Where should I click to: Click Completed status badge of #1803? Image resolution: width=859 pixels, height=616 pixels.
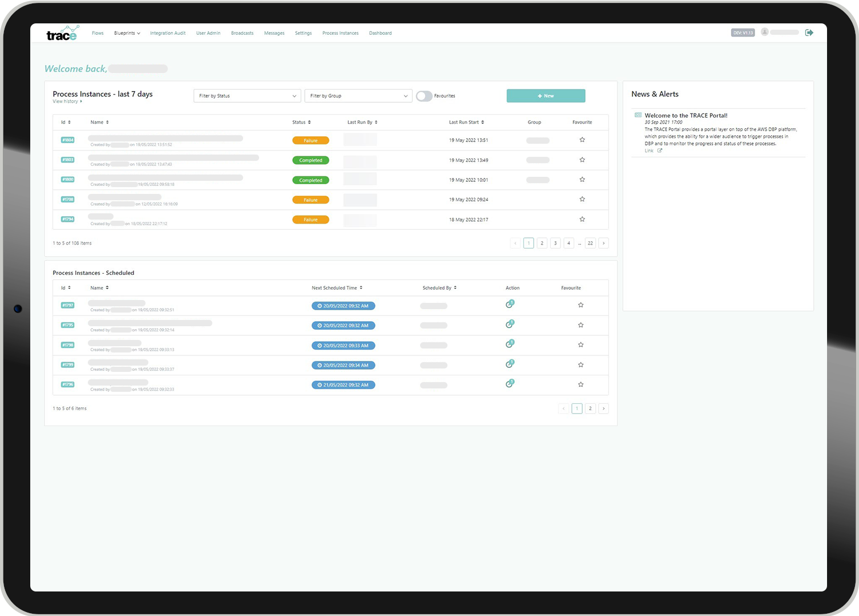[x=310, y=160]
